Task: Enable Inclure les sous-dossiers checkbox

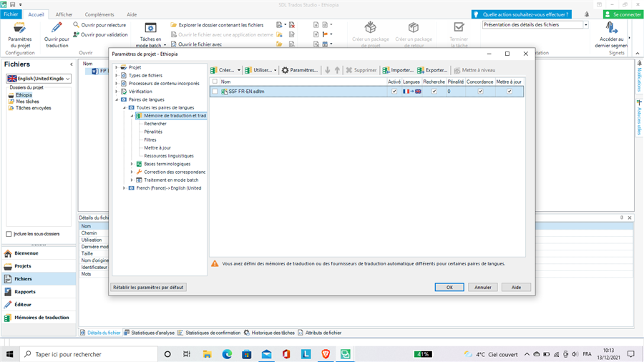Action: [x=9, y=234]
